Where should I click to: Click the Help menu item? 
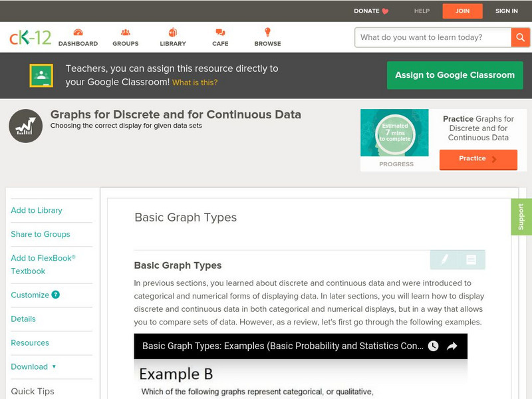[422, 11]
